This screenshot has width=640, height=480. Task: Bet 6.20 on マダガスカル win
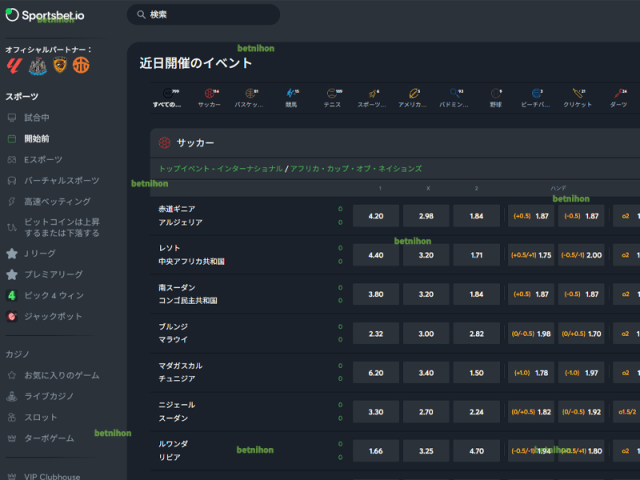point(376,373)
